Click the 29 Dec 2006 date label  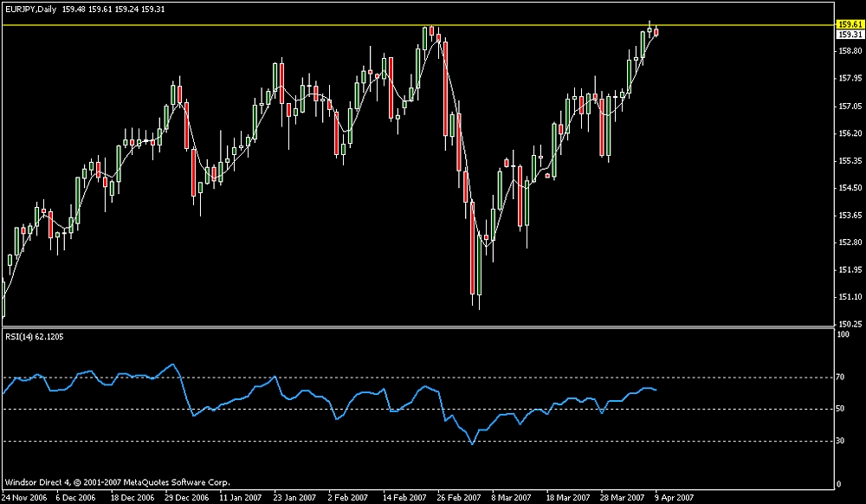[187, 498]
